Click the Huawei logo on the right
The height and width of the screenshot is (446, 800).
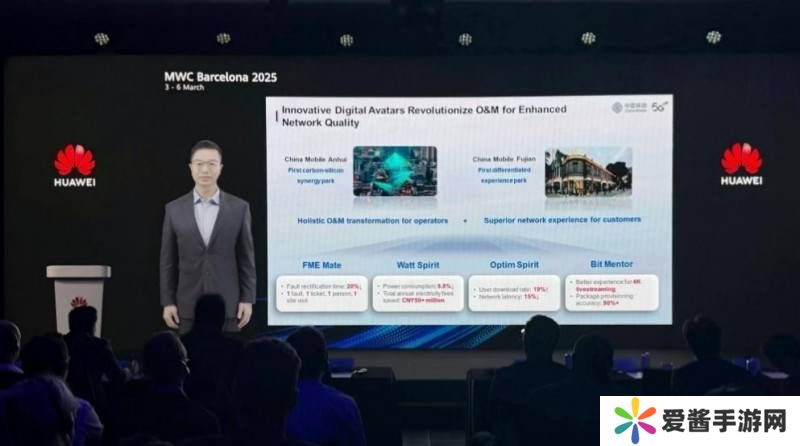[x=741, y=164]
